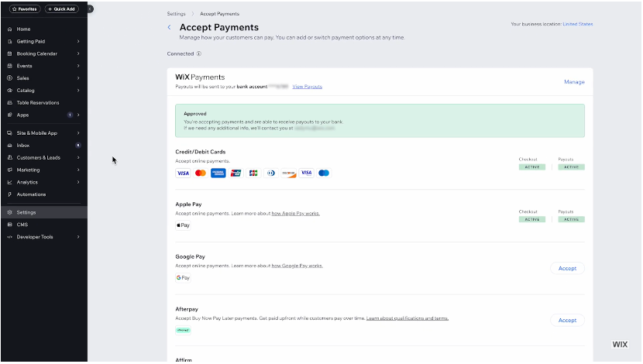Image resolution: width=643 pixels, height=364 pixels.
Task: Click Settings breadcrumb link
Action: [177, 14]
